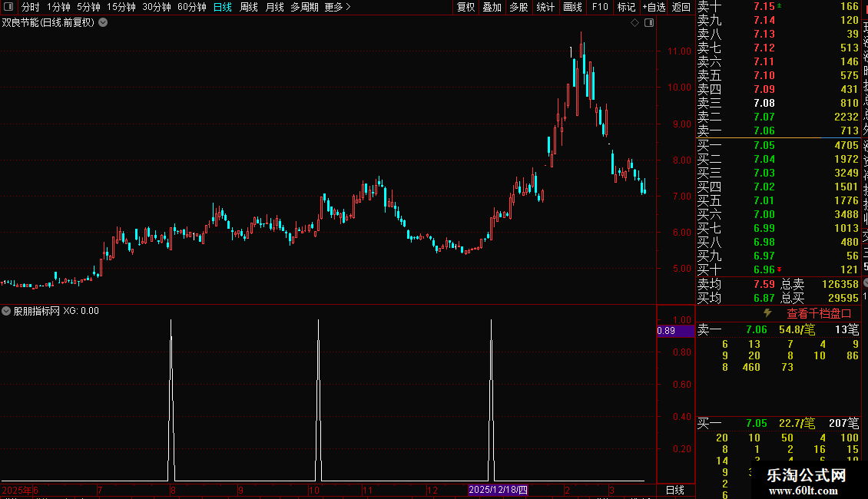Switch to 月线 monthly chart

tap(274, 7)
